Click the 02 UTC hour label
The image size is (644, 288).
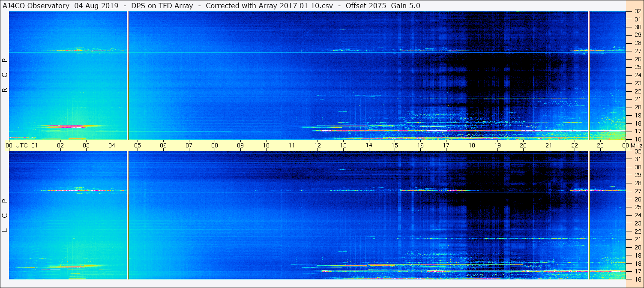click(x=60, y=145)
